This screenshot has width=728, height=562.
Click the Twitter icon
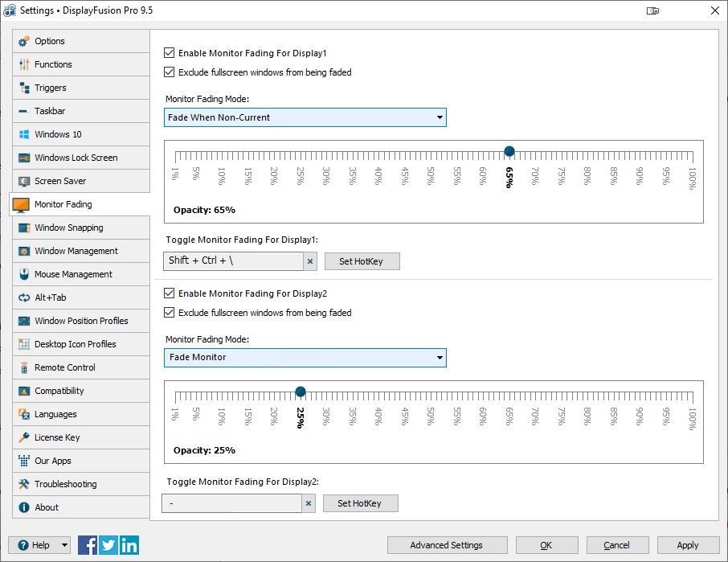108,544
